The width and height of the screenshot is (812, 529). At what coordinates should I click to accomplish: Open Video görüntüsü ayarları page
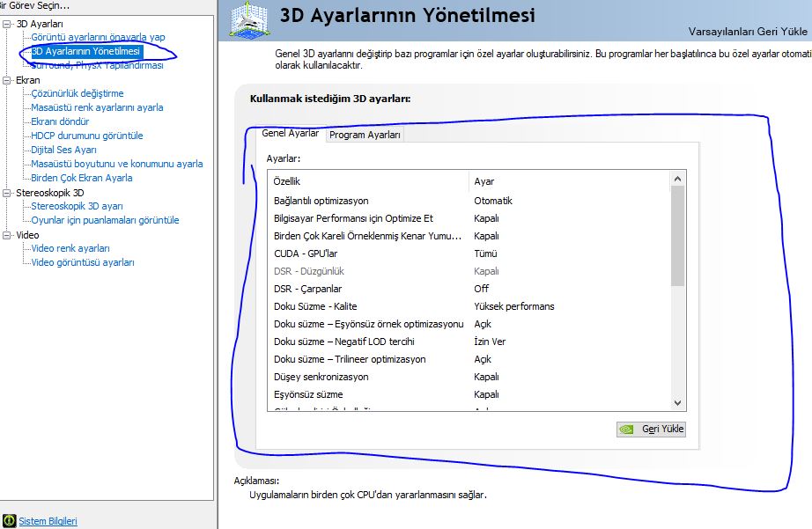tap(83, 262)
